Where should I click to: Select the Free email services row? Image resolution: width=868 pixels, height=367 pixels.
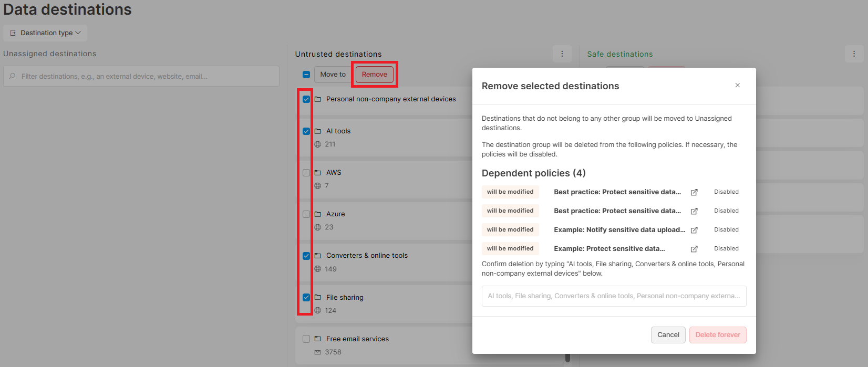pyautogui.click(x=385, y=345)
